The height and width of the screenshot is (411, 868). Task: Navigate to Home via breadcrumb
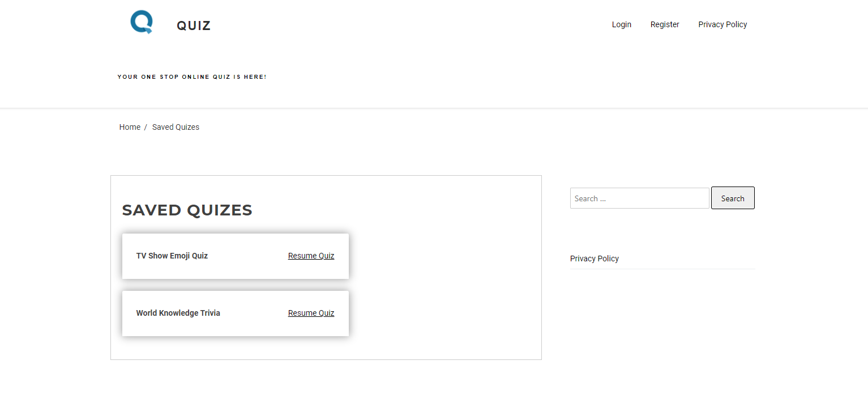130,127
